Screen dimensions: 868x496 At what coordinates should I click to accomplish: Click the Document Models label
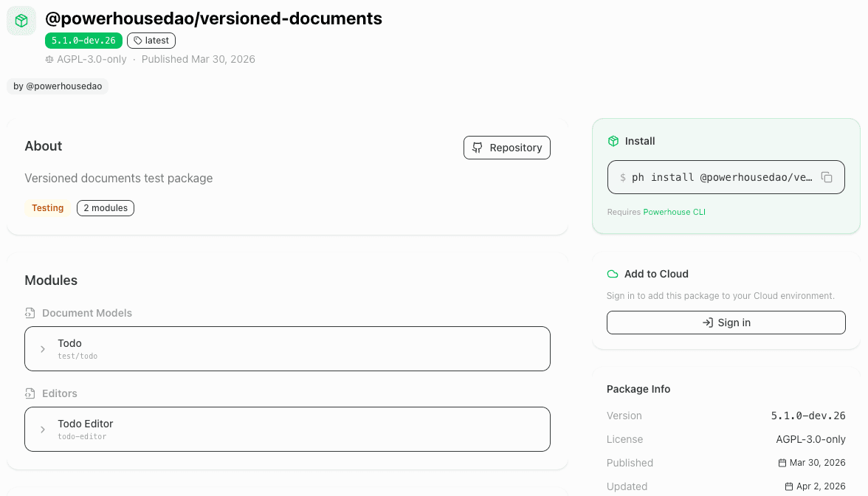tap(87, 313)
